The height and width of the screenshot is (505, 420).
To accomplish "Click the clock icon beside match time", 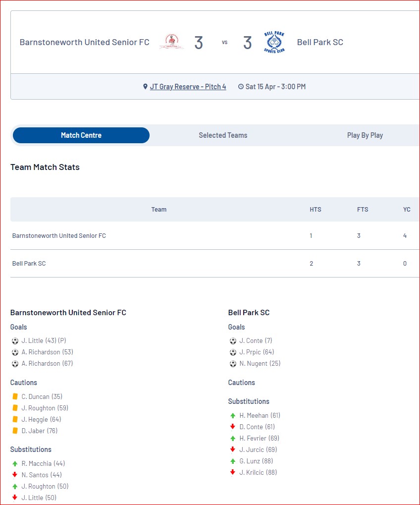I will coord(241,87).
